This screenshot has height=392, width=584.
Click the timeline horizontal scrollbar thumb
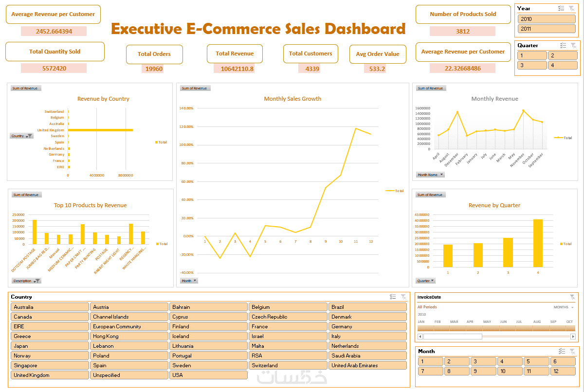click(x=453, y=337)
